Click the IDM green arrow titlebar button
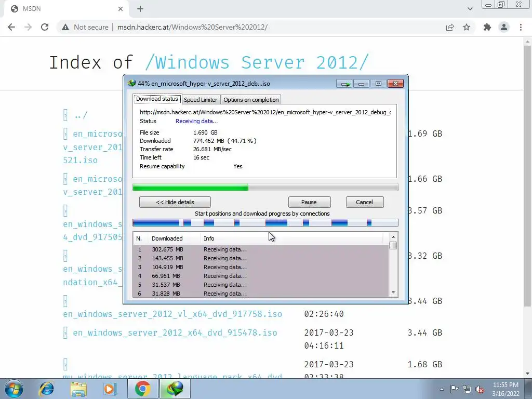 pos(345,84)
